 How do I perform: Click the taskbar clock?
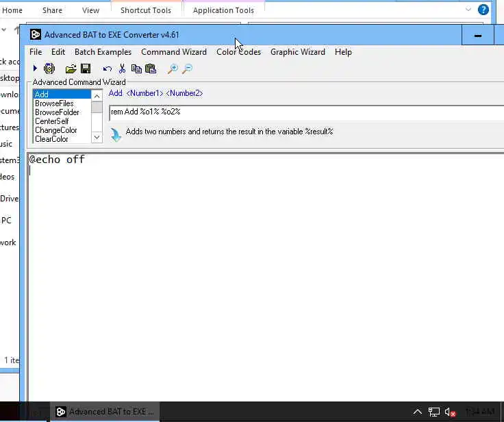(x=479, y=412)
